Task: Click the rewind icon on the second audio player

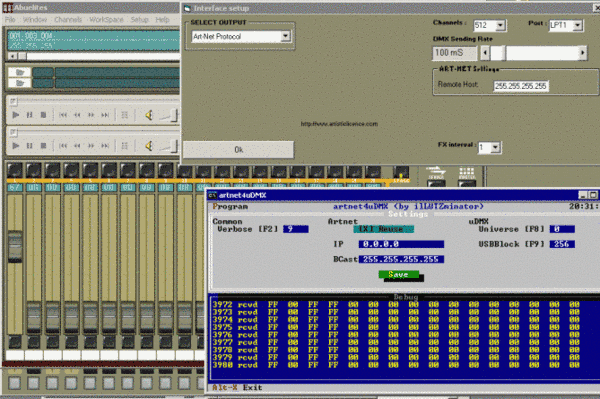Action: click(77, 146)
